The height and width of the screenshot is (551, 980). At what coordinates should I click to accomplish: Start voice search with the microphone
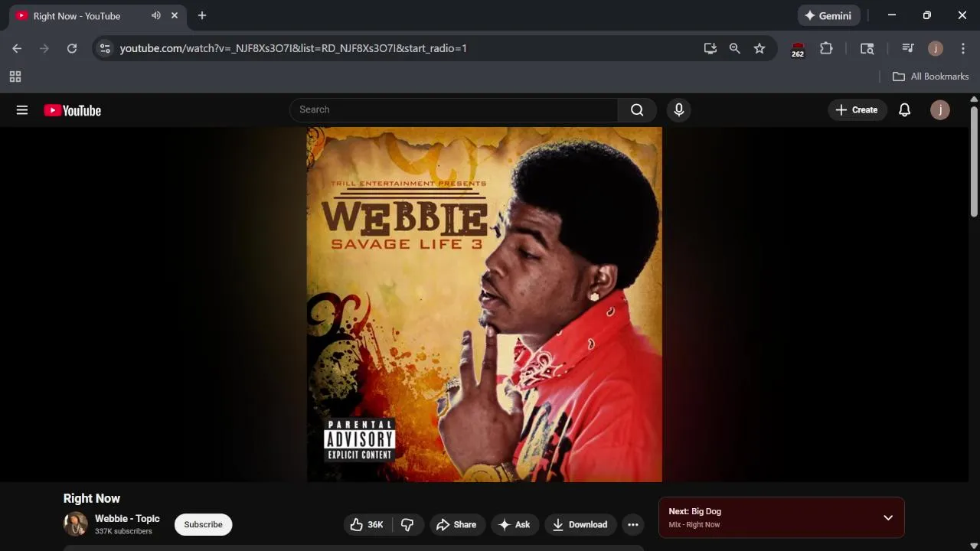pos(678,109)
